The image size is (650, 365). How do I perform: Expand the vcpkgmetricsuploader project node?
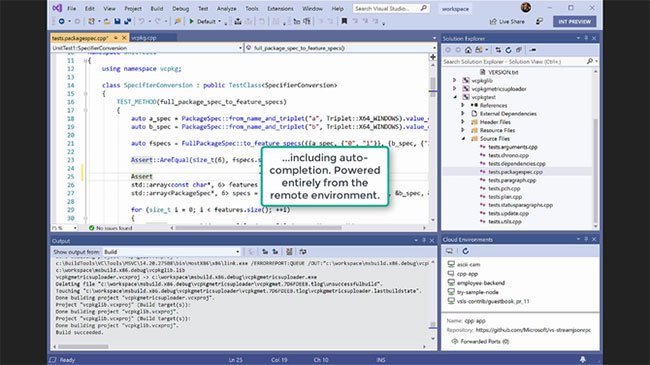pyautogui.click(x=454, y=89)
